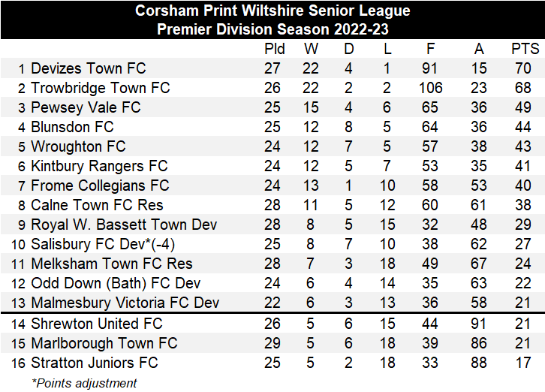Click the Devizes Town FC team name
Image resolution: width=545 pixels, height=392 pixels.
tap(89, 68)
